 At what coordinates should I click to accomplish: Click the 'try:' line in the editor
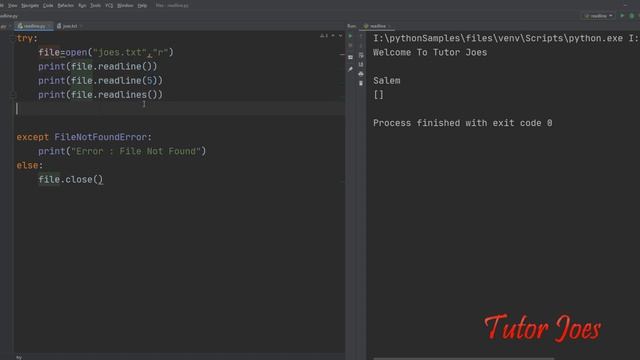tap(27, 38)
